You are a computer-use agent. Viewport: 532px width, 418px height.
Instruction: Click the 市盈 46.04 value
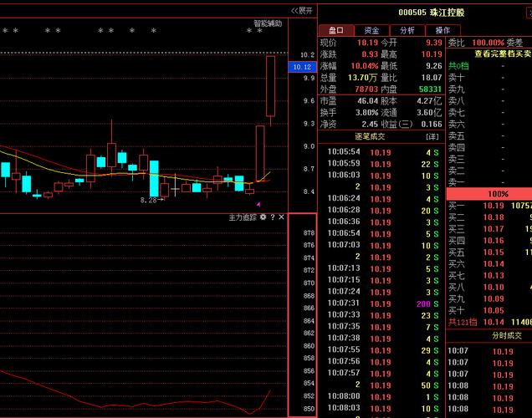[x=367, y=101]
